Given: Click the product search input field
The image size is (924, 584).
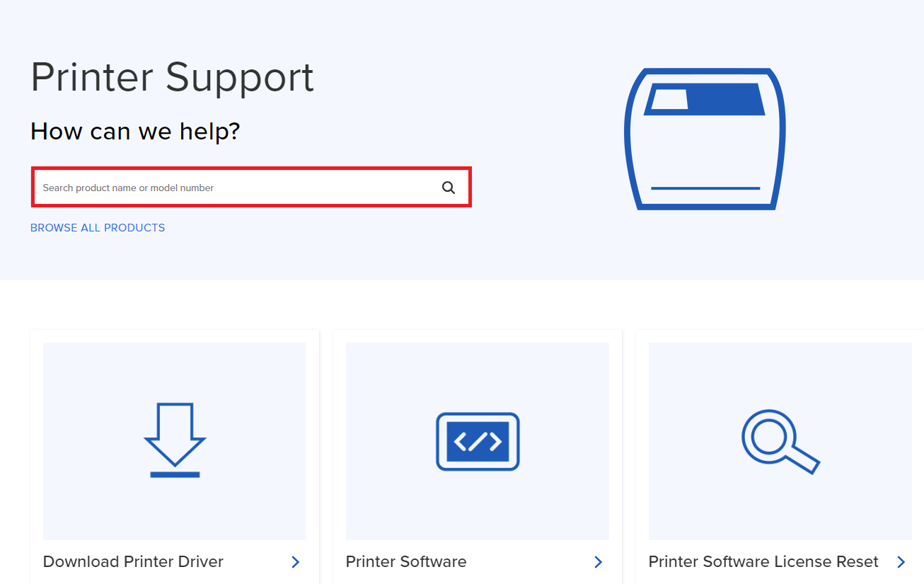Looking at the screenshot, I should tap(212, 187).
